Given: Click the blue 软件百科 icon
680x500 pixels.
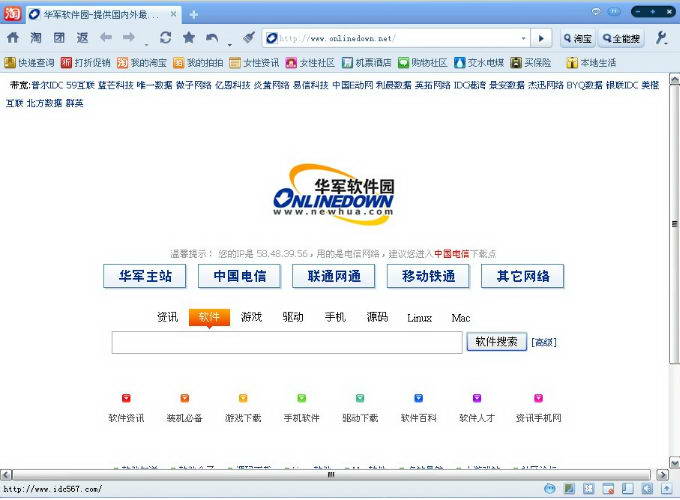Looking at the screenshot, I should point(418,398).
